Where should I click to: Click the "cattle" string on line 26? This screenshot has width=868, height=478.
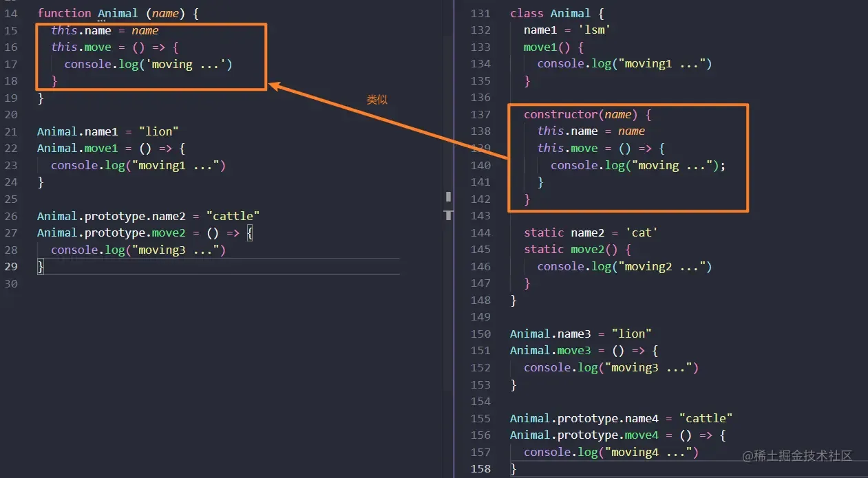pos(233,216)
